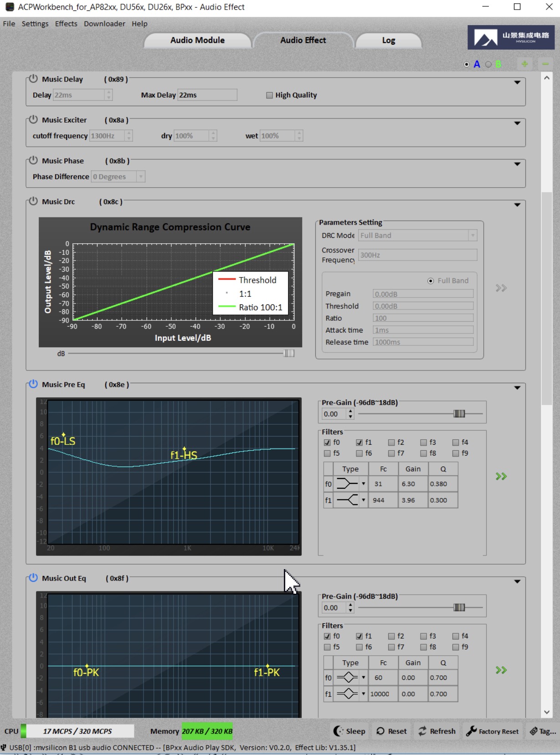
Task: Click Music Drc double-arrow expand icon
Action: pyautogui.click(x=501, y=288)
